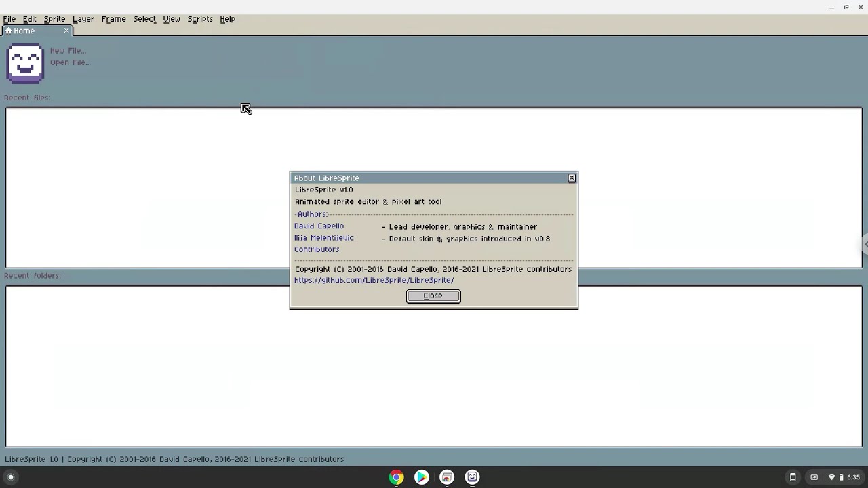Click the 'LibreSprite v1.0' text
Screen dimensions: 868x488
[324, 190]
